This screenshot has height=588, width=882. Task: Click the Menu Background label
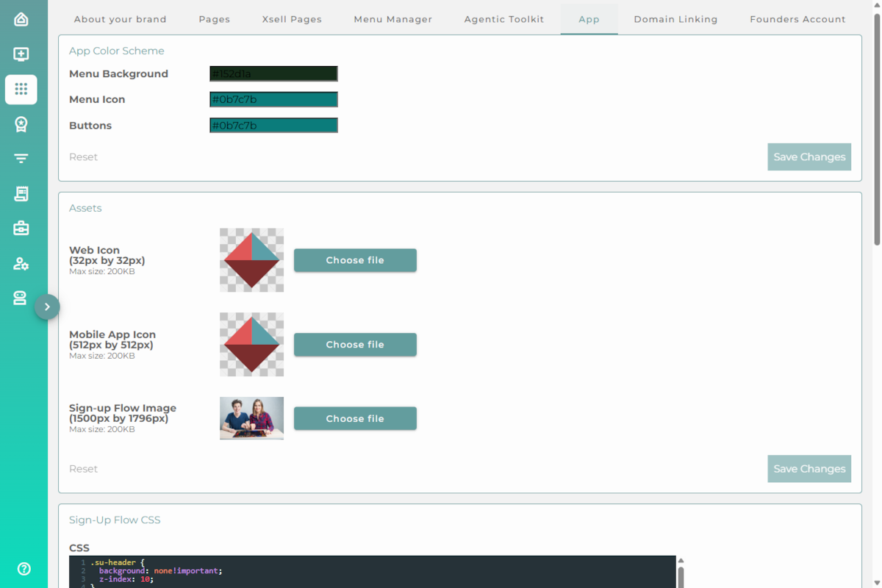click(x=118, y=73)
